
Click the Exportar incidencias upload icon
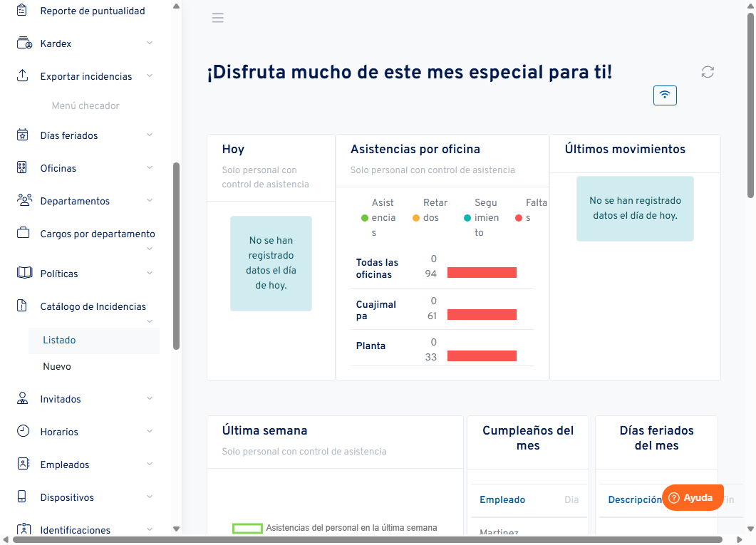(23, 76)
